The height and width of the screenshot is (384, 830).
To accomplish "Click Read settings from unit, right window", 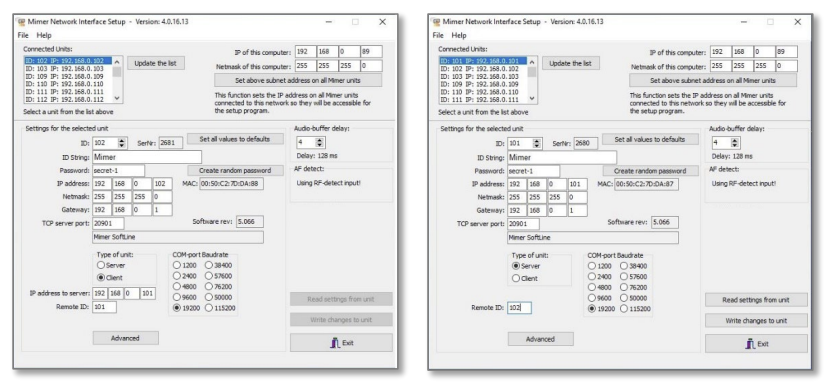I will click(756, 300).
